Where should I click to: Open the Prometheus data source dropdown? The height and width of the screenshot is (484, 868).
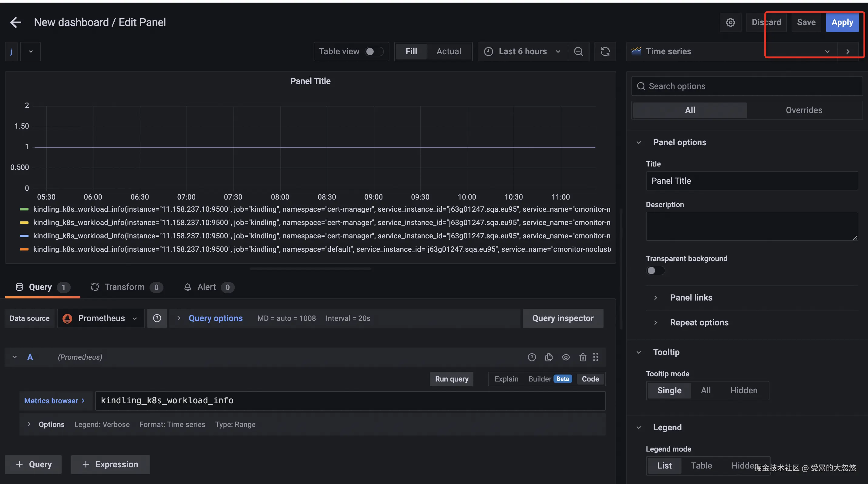[101, 318]
